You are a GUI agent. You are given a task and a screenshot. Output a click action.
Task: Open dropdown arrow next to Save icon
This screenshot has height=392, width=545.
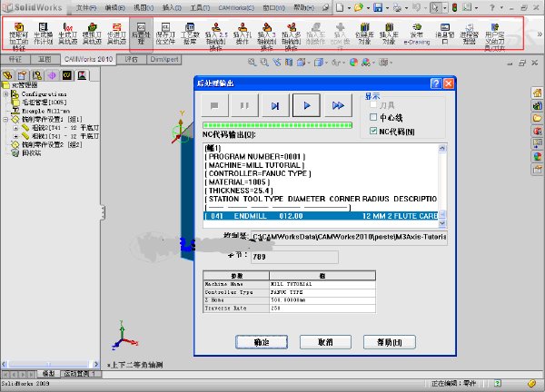tap(387, 7)
